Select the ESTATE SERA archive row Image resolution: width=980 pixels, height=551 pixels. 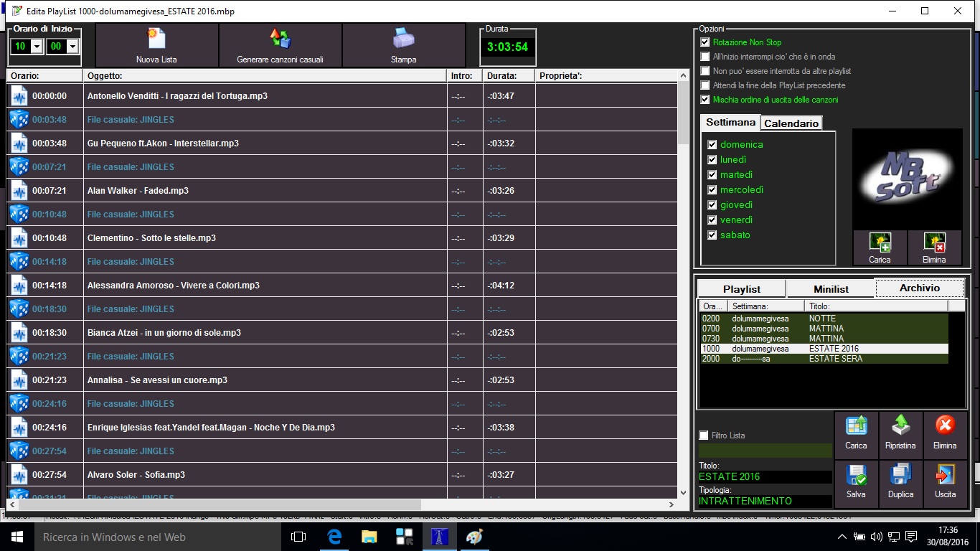[x=822, y=359]
